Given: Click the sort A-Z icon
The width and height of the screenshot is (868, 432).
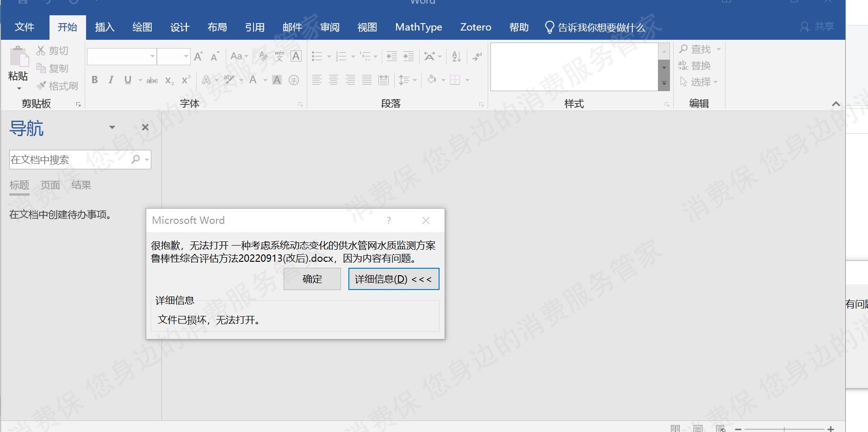Looking at the screenshot, I should (x=457, y=56).
